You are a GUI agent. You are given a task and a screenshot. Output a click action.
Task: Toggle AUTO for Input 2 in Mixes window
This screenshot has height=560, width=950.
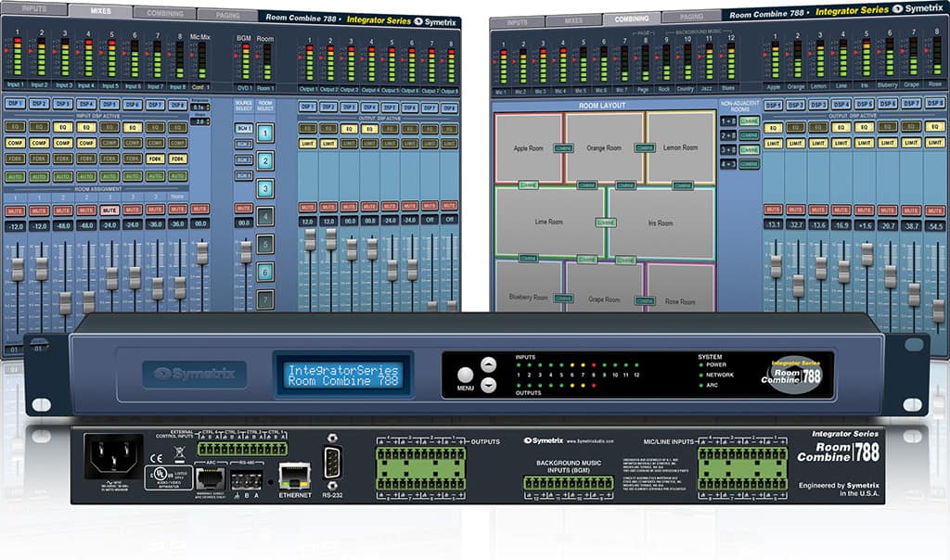[x=39, y=176]
